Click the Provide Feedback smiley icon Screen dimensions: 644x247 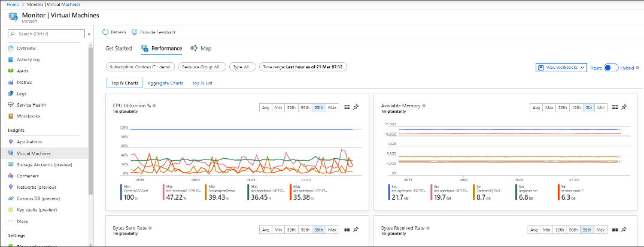(134, 32)
